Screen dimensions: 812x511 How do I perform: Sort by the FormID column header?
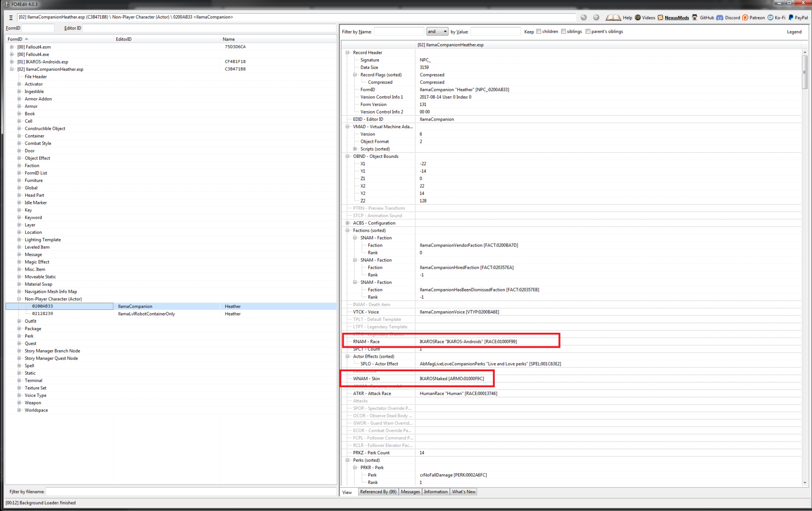click(x=59, y=39)
